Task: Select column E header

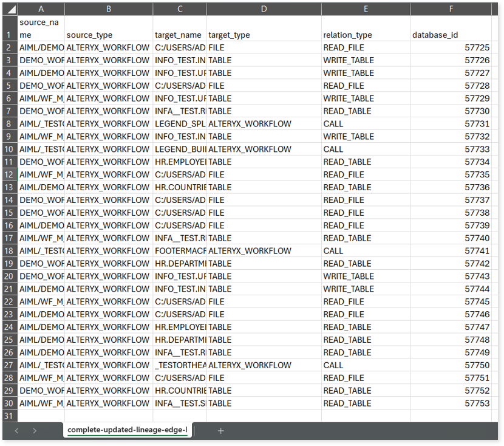Action: point(366,9)
